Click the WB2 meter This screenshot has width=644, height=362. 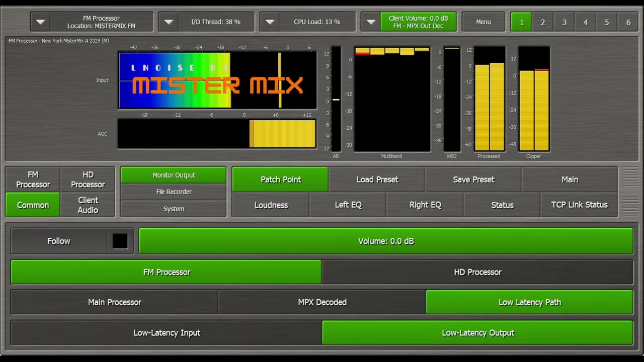[452, 99]
